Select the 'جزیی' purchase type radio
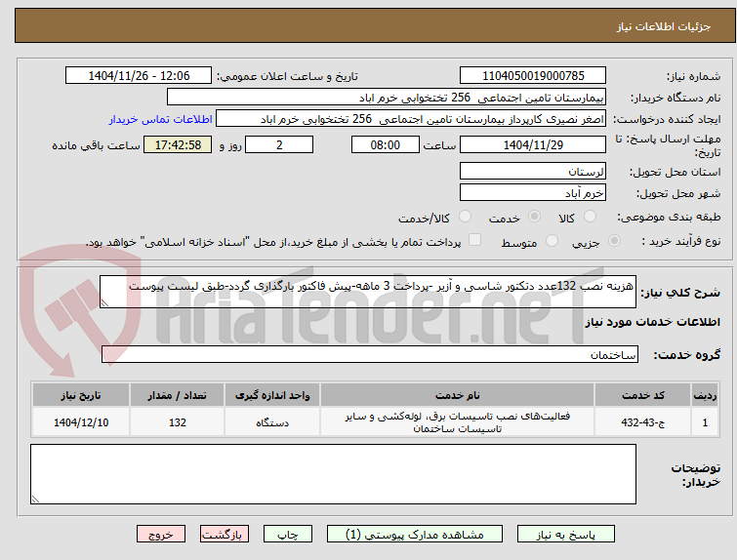The image size is (737, 560). (614, 241)
